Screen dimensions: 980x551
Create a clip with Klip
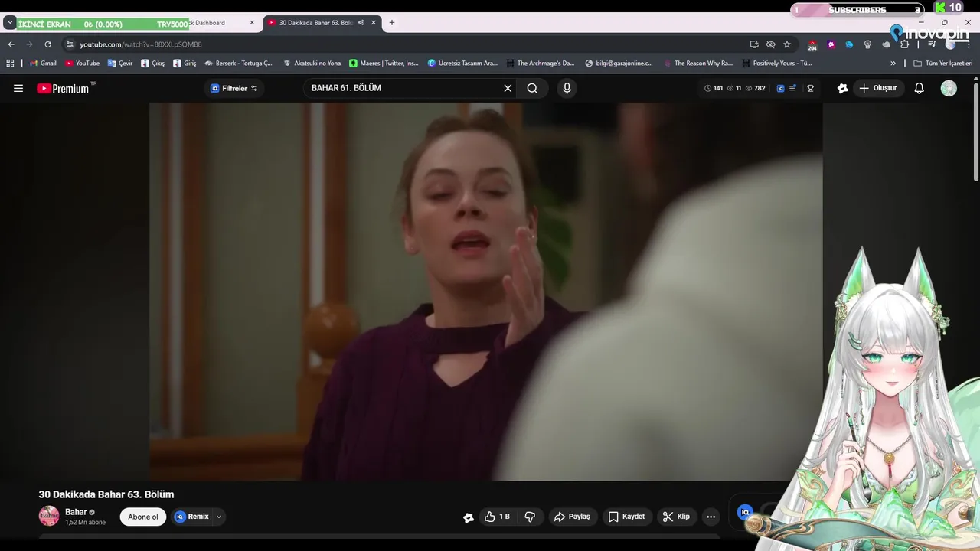[676, 517]
